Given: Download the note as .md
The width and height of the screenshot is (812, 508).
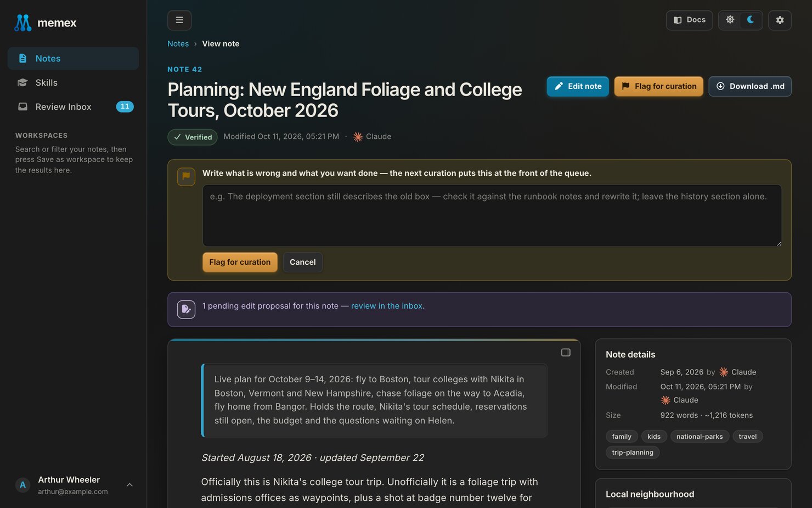Looking at the screenshot, I should [x=750, y=86].
